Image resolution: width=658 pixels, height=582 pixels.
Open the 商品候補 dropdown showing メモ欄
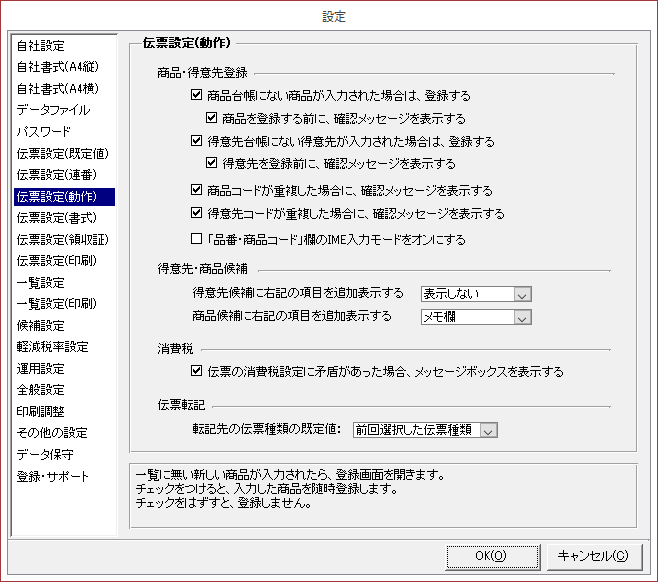[x=476, y=317]
